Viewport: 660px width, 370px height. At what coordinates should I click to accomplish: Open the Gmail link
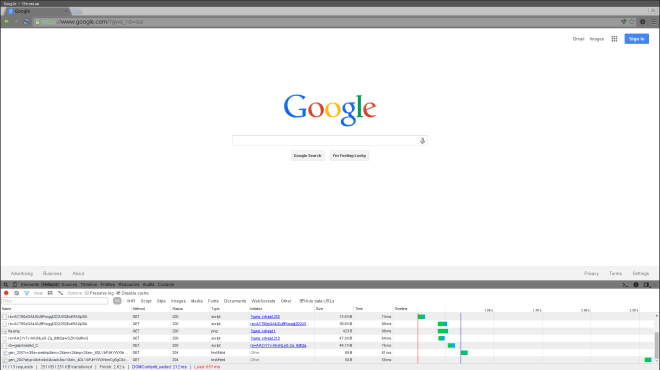578,39
